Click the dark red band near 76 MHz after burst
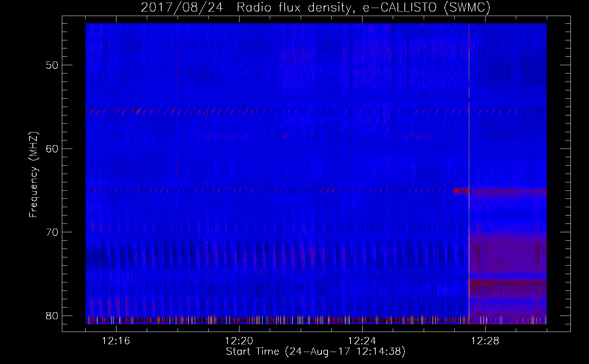The height and width of the screenshot is (364, 589). coord(508,282)
